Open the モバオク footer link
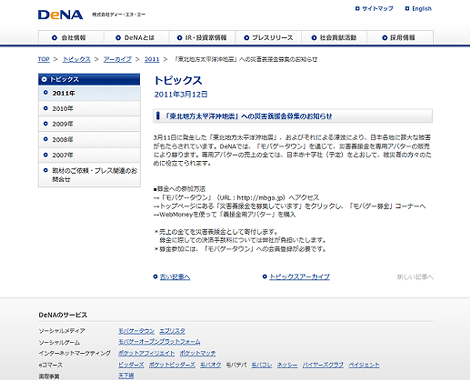Image resolution: width=470 pixels, height=380 pixels. pos(211,365)
